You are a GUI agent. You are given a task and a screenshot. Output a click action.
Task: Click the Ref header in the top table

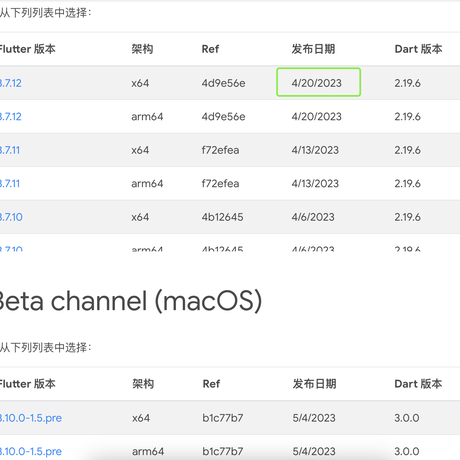click(x=210, y=49)
